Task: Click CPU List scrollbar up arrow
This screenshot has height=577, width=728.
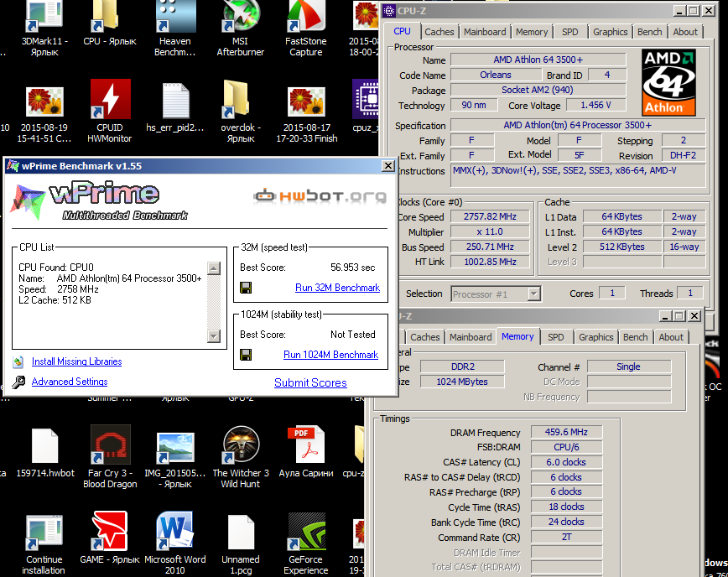Action: coord(214,268)
